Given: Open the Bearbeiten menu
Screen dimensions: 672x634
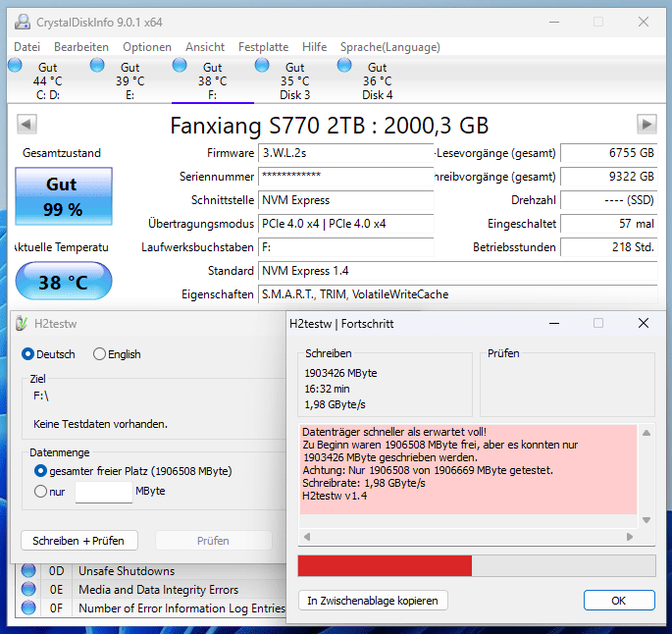Looking at the screenshot, I should coord(81,47).
